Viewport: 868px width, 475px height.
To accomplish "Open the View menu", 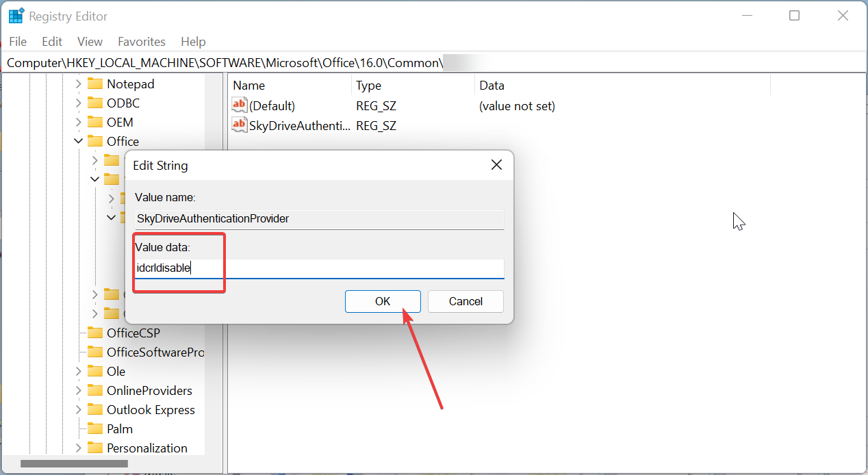I will (90, 42).
